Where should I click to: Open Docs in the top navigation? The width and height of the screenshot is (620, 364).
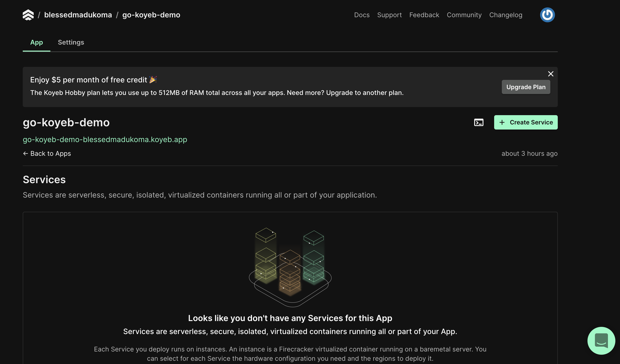(362, 15)
